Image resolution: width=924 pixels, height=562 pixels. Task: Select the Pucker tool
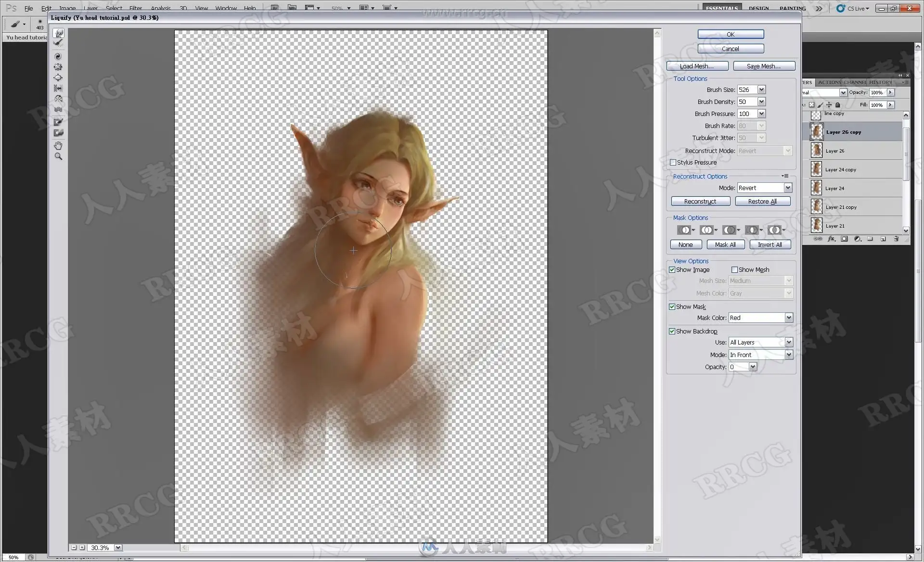pyautogui.click(x=58, y=67)
